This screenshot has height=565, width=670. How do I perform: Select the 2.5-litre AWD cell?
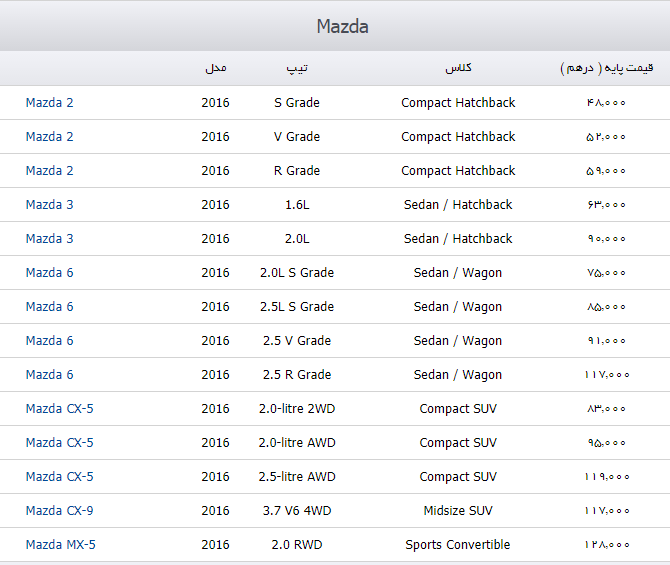[x=297, y=477]
